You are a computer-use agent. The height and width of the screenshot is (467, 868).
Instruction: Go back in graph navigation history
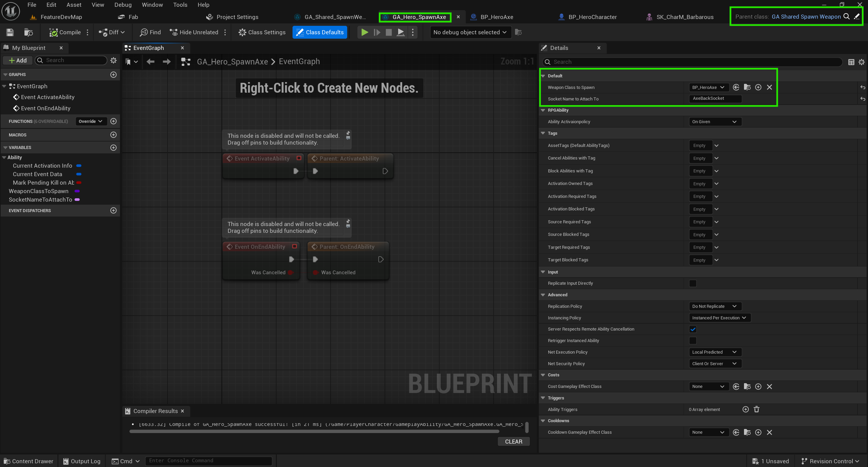click(x=150, y=61)
